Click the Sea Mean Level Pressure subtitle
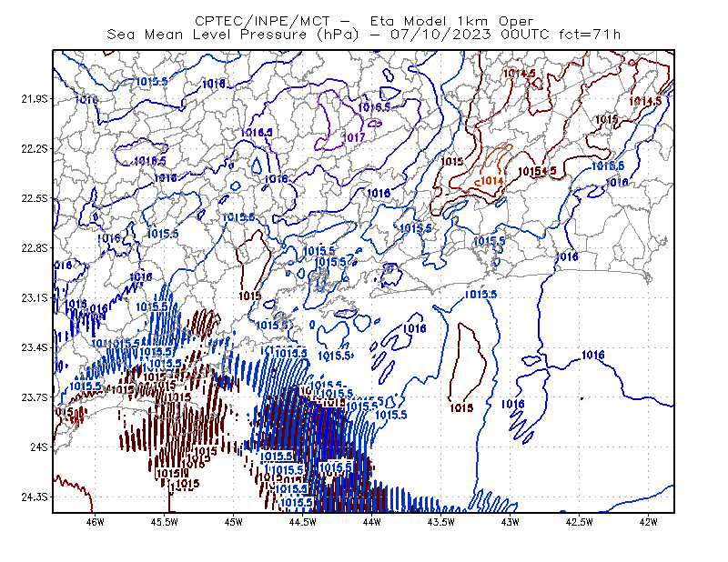Screen dimensions: 728x562 click(363, 35)
